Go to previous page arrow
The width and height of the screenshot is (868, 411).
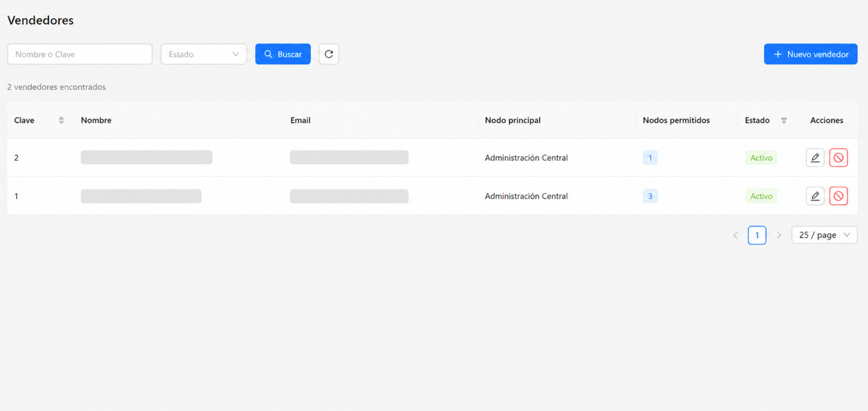[735, 235]
